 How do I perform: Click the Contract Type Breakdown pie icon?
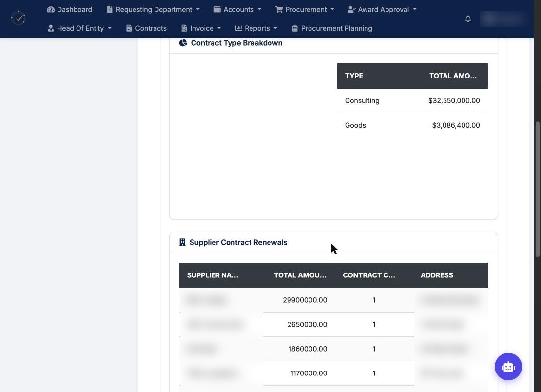click(183, 43)
